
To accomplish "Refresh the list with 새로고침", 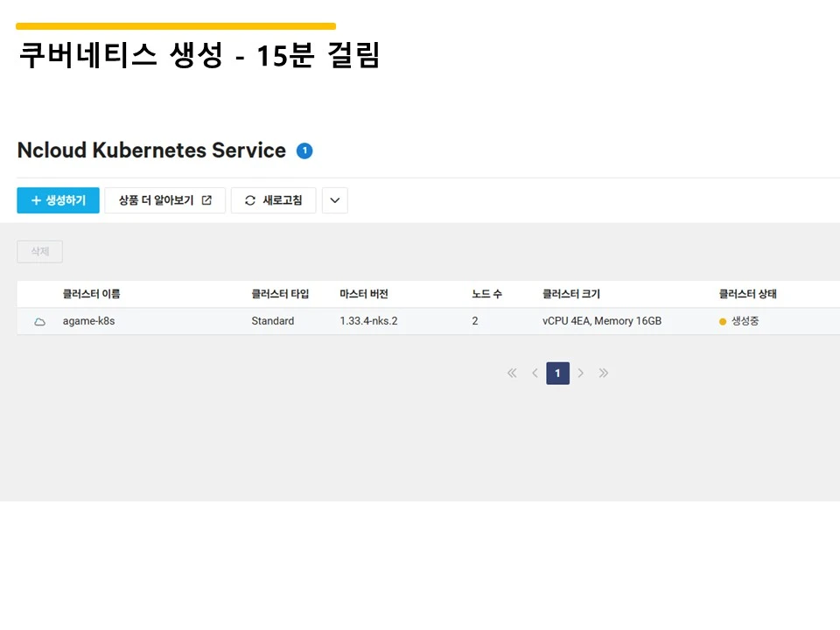I will [x=273, y=200].
